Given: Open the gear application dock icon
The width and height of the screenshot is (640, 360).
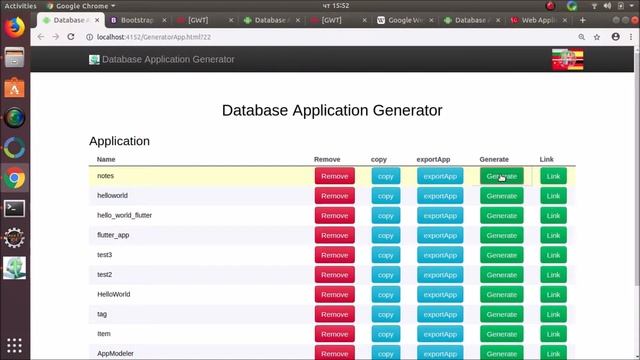Looking at the screenshot, I should click(15, 238).
